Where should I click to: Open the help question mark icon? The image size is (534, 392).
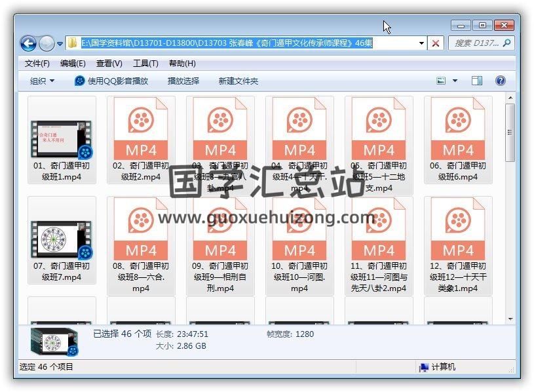(501, 81)
